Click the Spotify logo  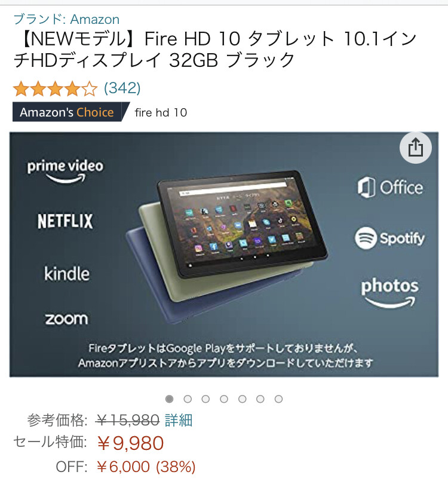389,238
